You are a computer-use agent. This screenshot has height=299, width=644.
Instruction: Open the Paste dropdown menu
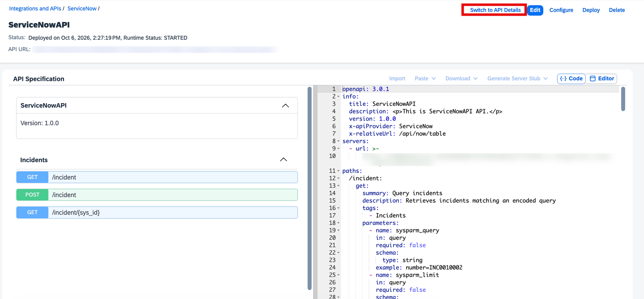(425, 79)
